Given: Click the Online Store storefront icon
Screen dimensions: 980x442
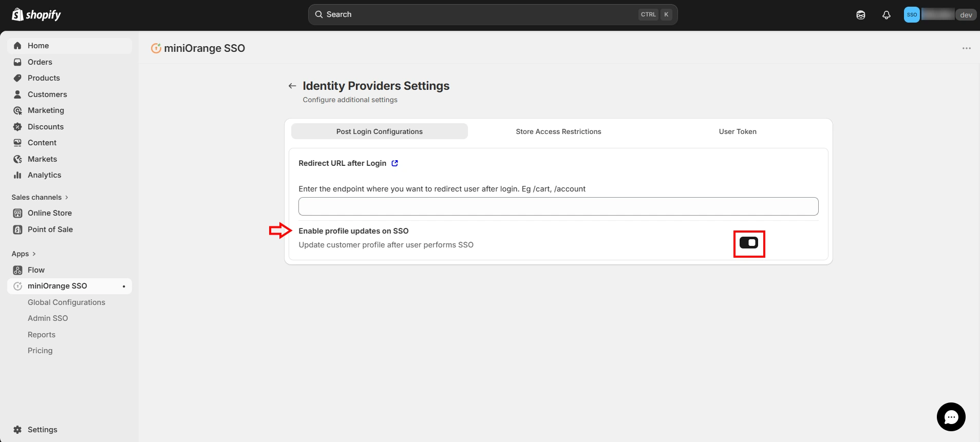Looking at the screenshot, I should coord(17,213).
